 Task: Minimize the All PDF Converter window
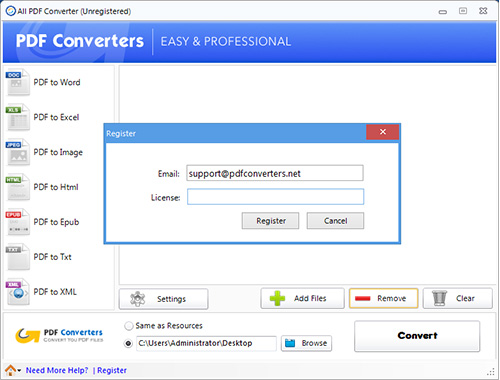click(443, 12)
